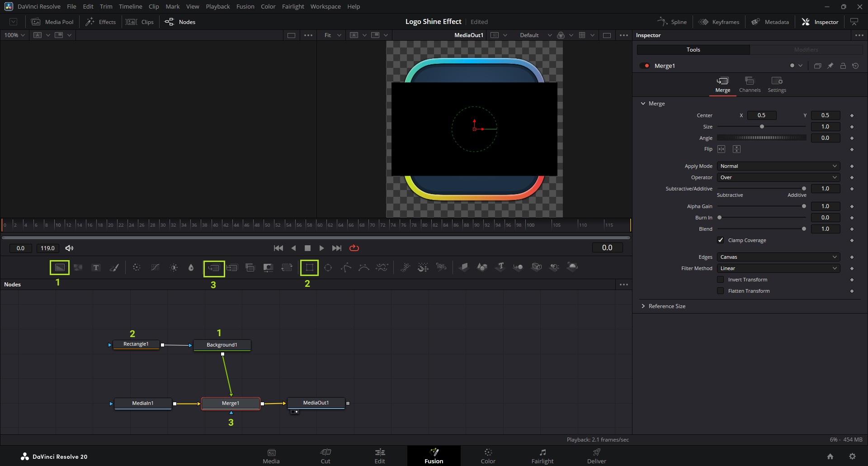Open the Apply Mode dropdown
Image resolution: width=868 pixels, height=466 pixels.
[x=778, y=166]
